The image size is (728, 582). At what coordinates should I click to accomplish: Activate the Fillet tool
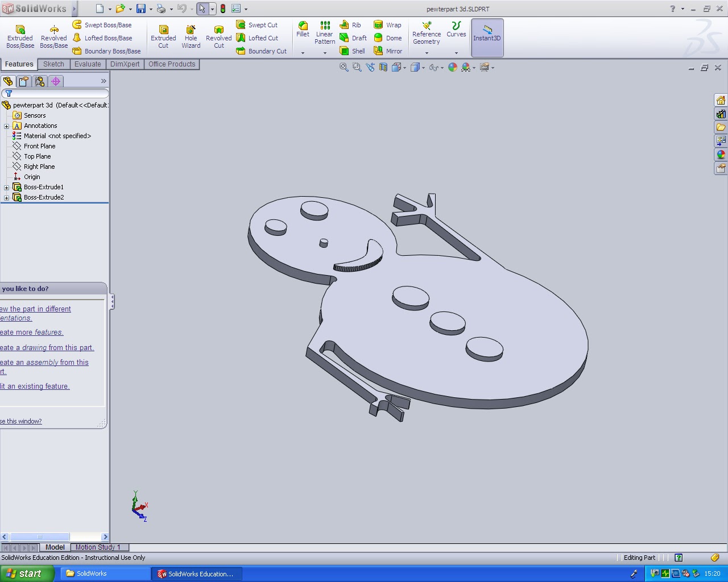pos(303,30)
